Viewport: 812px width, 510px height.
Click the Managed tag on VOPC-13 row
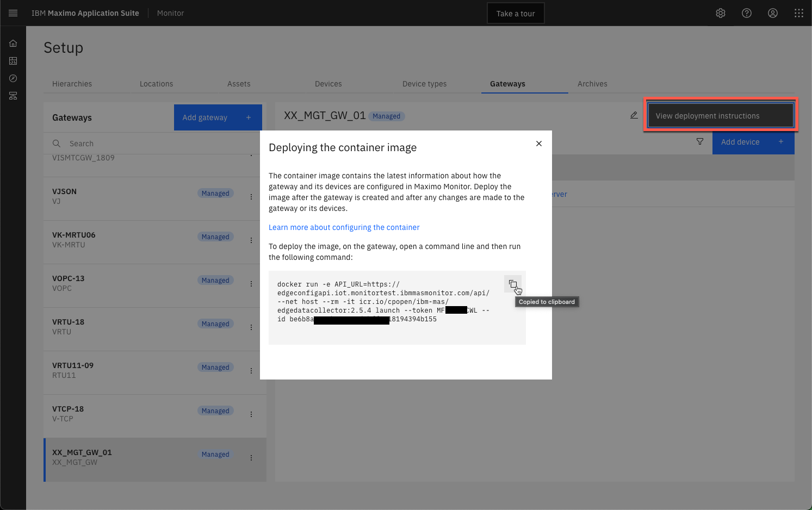pos(215,280)
